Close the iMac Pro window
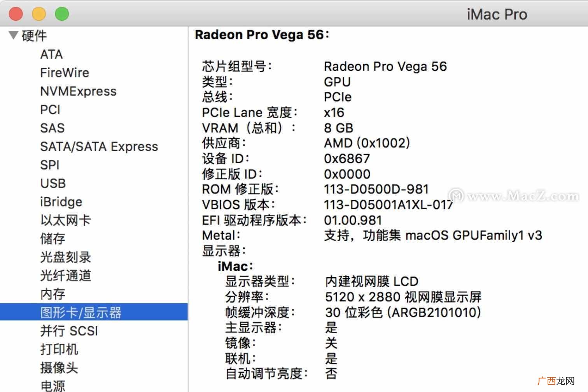This screenshot has height=392, width=588. [16, 14]
